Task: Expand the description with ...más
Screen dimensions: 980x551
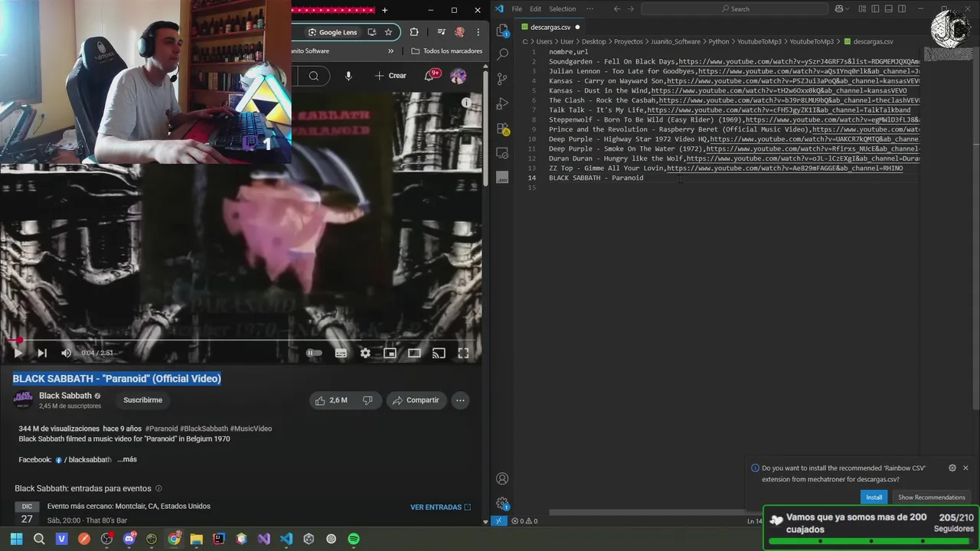Action: point(127,459)
